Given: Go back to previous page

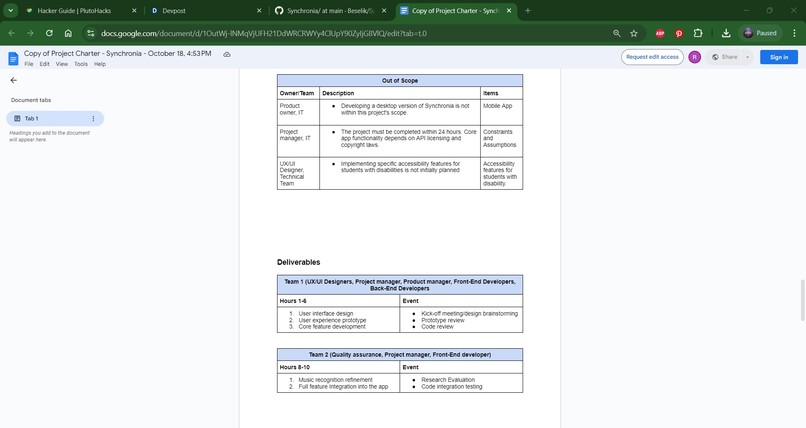Looking at the screenshot, I should tap(12, 33).
